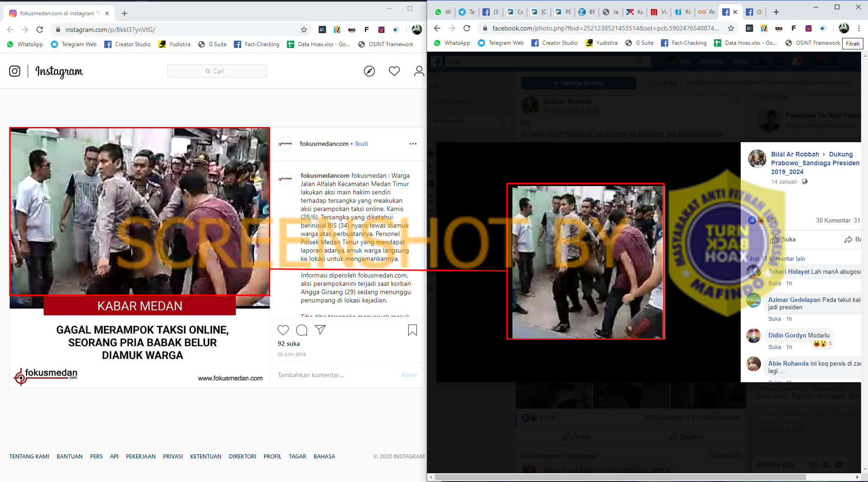868x482 pixels.
Task: Reload the Facebook page in right browser
Action: coord(467,28)
